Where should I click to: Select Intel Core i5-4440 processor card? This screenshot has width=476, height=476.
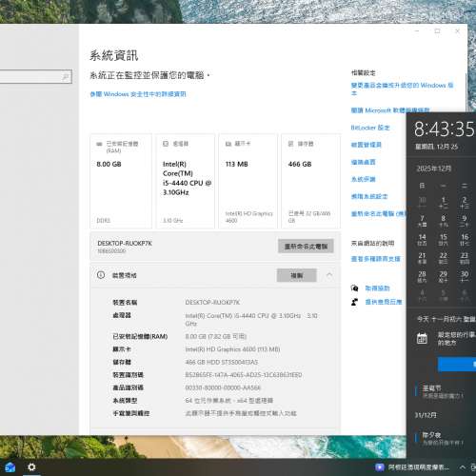point(186,181)
